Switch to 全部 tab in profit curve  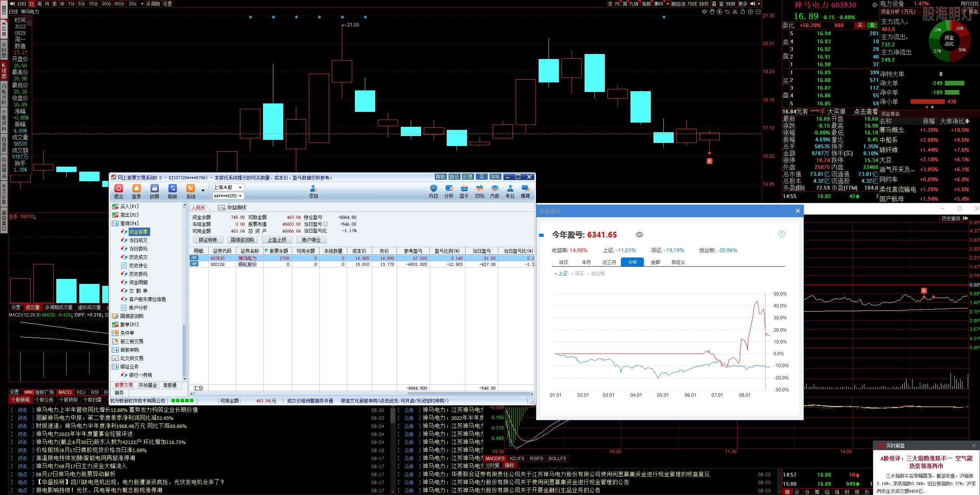pos(655,262)
